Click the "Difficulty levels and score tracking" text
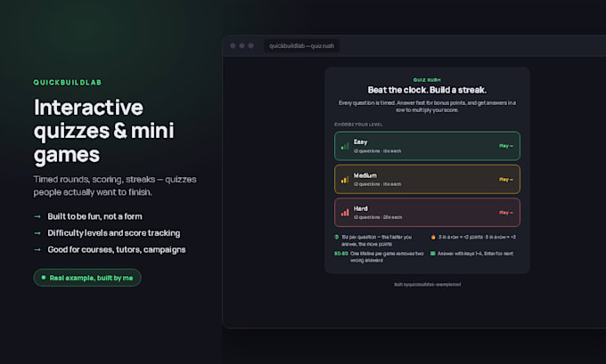This screenshot has width=606, height=364. tap(114, 233)
